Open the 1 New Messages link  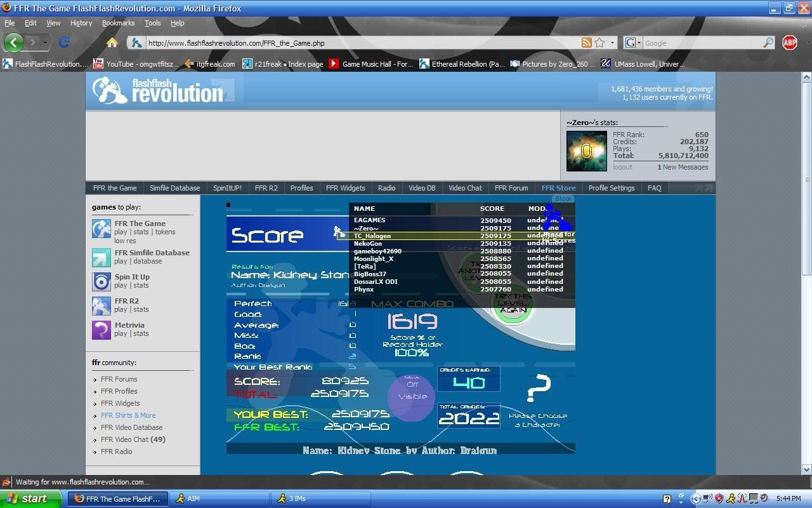point(683,167)
